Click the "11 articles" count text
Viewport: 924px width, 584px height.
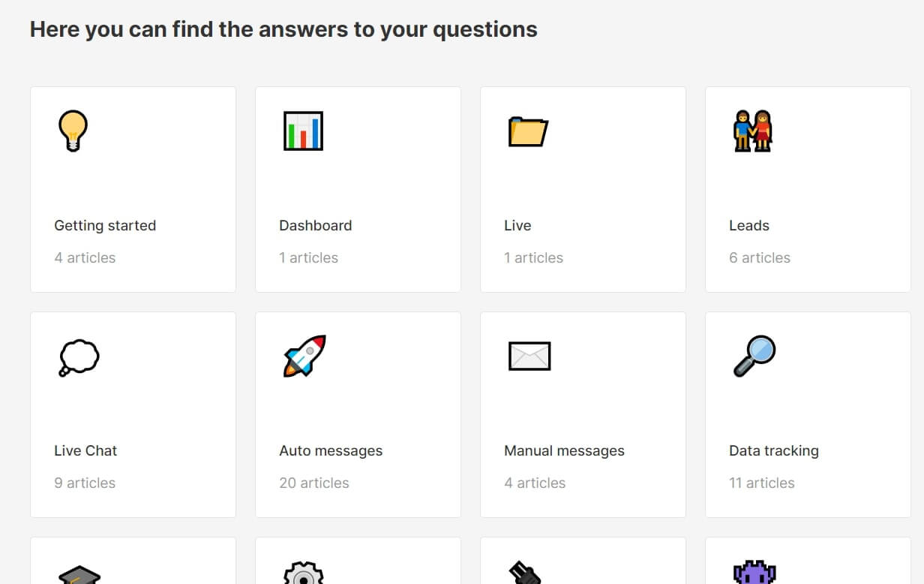pyautogui.click(x=761, y=483)
